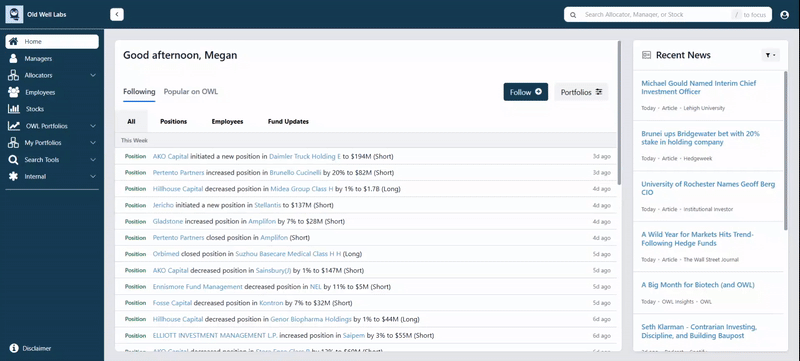Image resolution: width=800 pixels, height=361 pixels.
Task: Click the Managers person icon
Action: tap(14, 59)
